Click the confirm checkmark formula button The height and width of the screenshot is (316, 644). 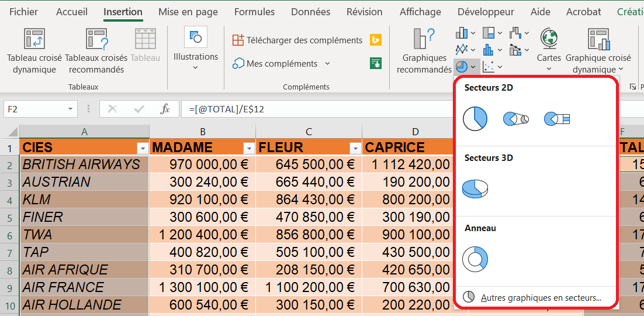click(139, 109)
